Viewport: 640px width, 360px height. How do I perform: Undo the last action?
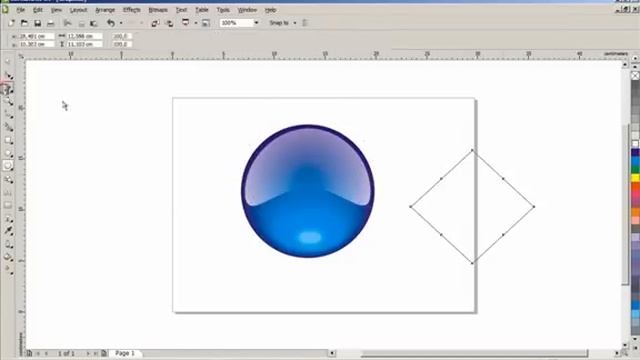111,23
